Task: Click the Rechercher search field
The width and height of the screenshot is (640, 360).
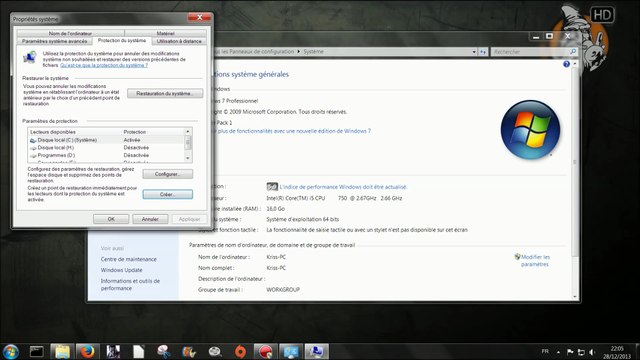Action: coord(530,52)
